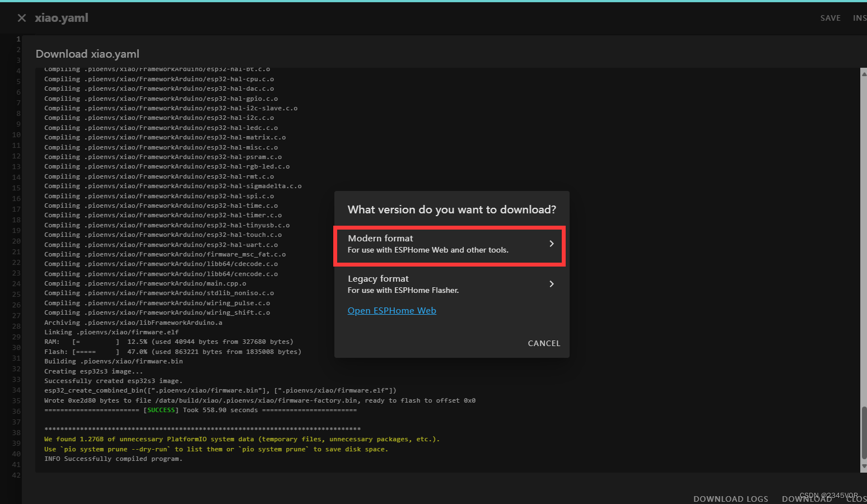
Task: Click the 'We found 1.27GB' warning line
Action: [x=242, y=440]
